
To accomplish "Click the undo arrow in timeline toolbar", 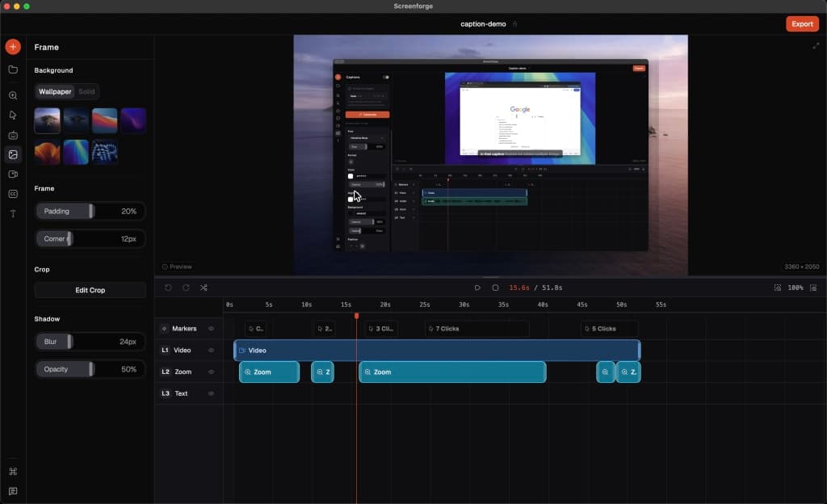I will (168, 288).
